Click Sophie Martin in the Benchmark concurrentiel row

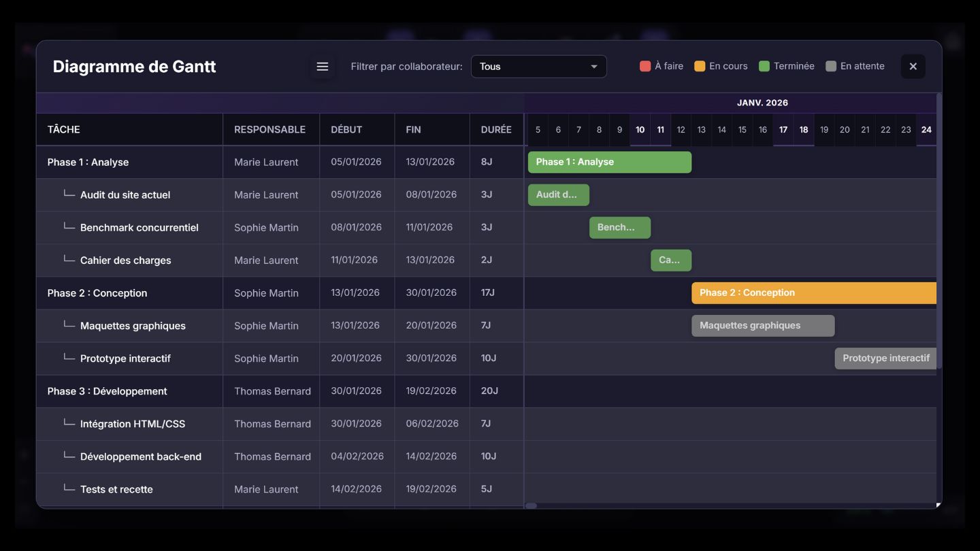pyautogui.click(x=266, y=227)
